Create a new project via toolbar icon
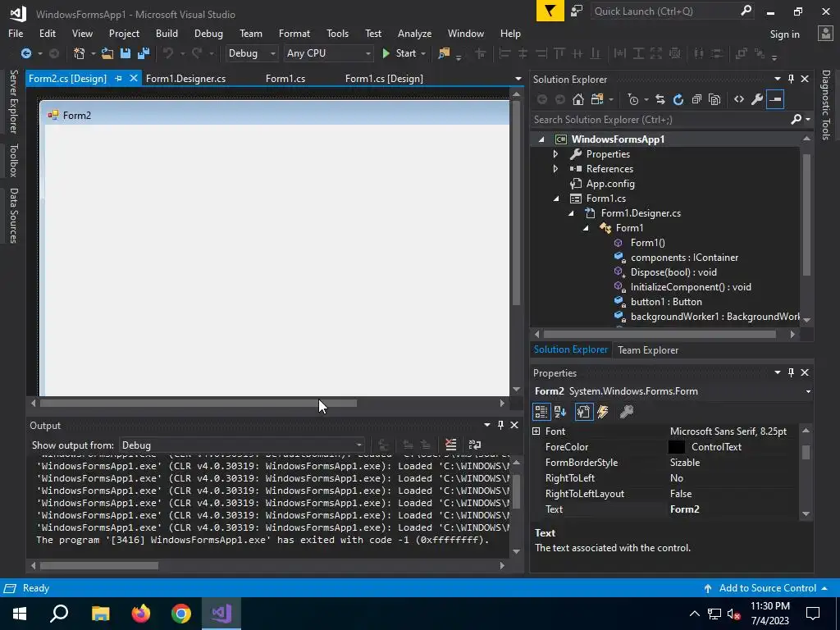This screenshot has height=630, width=840. [79, 53]
